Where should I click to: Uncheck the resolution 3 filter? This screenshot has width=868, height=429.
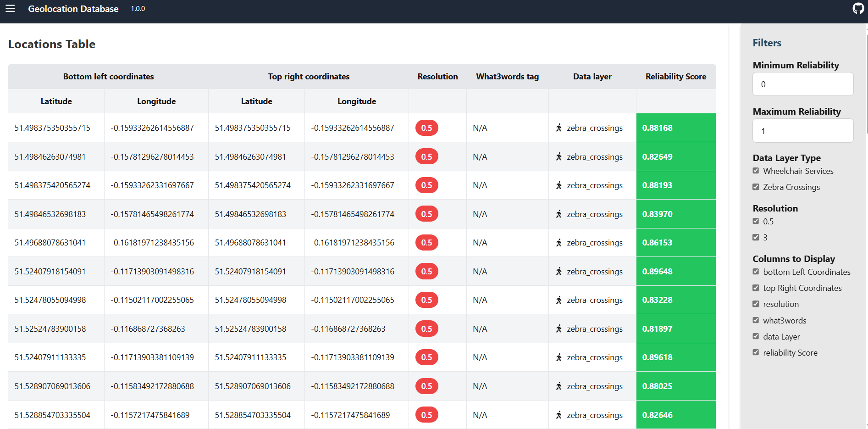click(x=756, y=238)
